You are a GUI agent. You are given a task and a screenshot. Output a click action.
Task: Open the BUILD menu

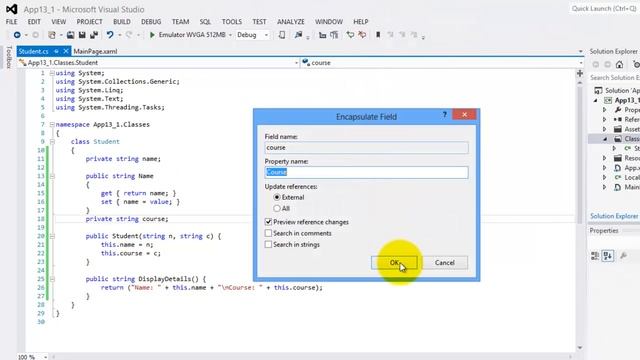122,22
